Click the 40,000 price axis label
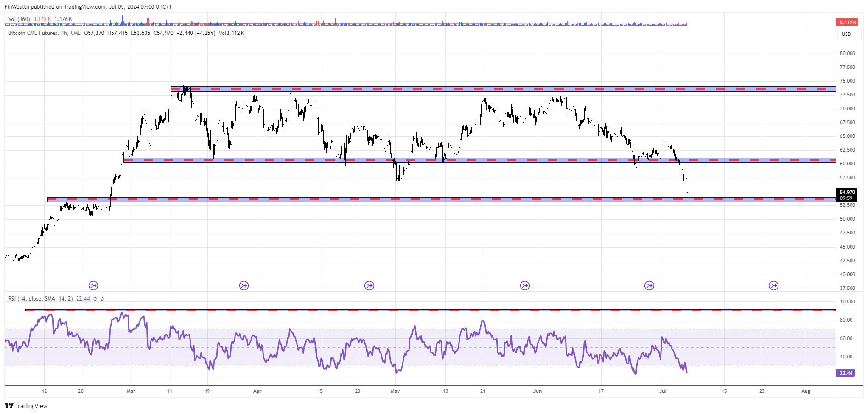868x414 pixels. 847,274
